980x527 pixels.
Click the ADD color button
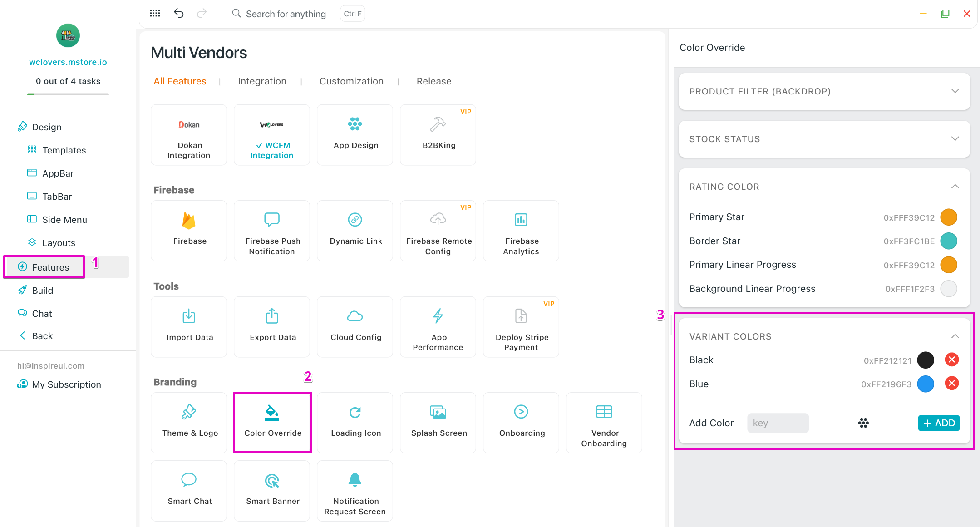938,423
